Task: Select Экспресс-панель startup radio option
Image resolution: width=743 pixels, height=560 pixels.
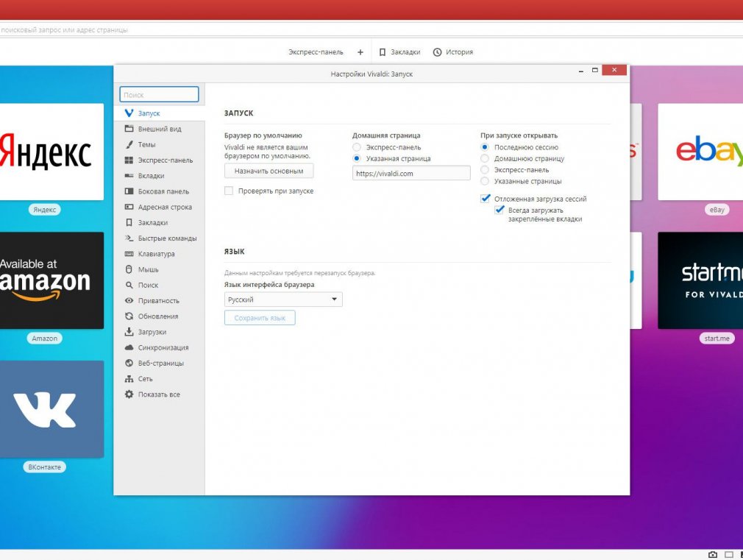Action: [485, 170]
